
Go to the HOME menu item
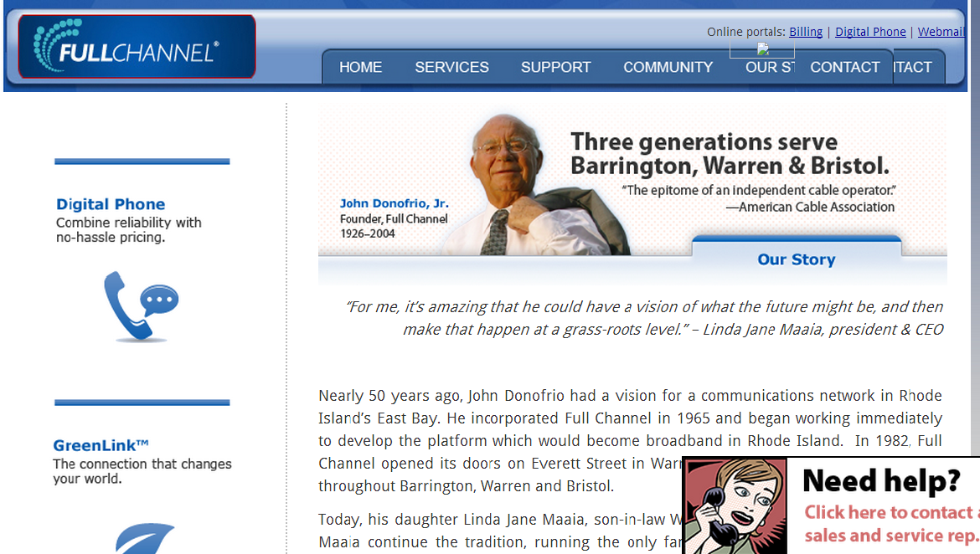coord(361,67)
